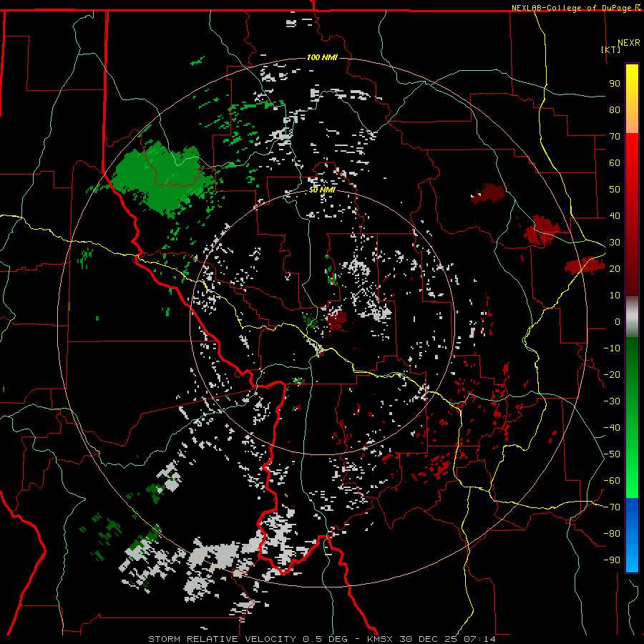Click the yellow top segment of the color bar

click(x=632, y=99)
